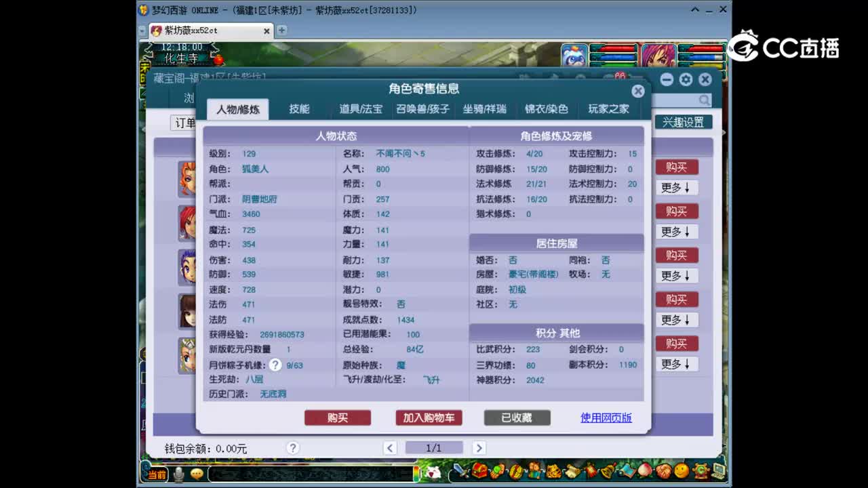Image resolution: width=868 pixels, height=488 pixels.
Task: Expand the 更多↓ under the second 购买 button
Action: coord(676,232)
